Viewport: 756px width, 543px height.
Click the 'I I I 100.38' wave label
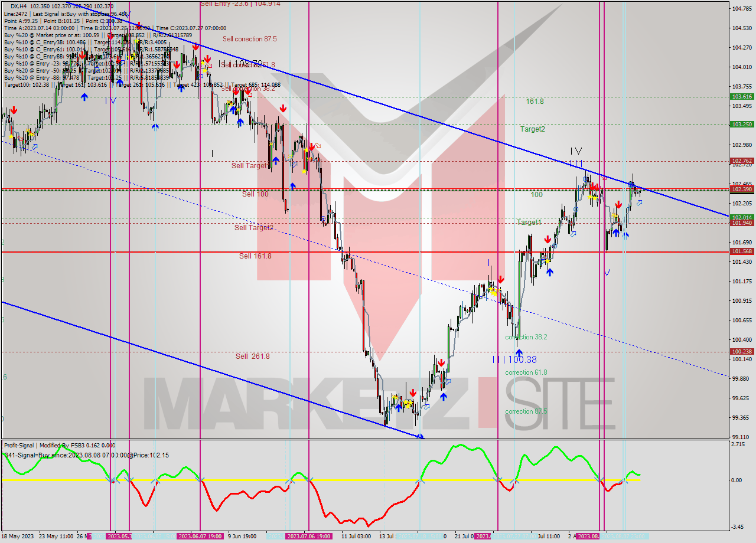click(x=514, y=359)
